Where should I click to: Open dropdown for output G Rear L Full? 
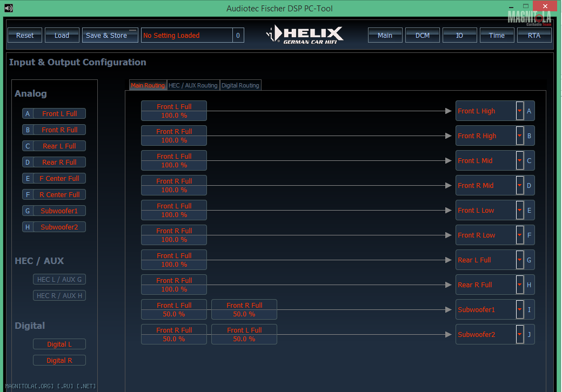(x=520, y=260)
